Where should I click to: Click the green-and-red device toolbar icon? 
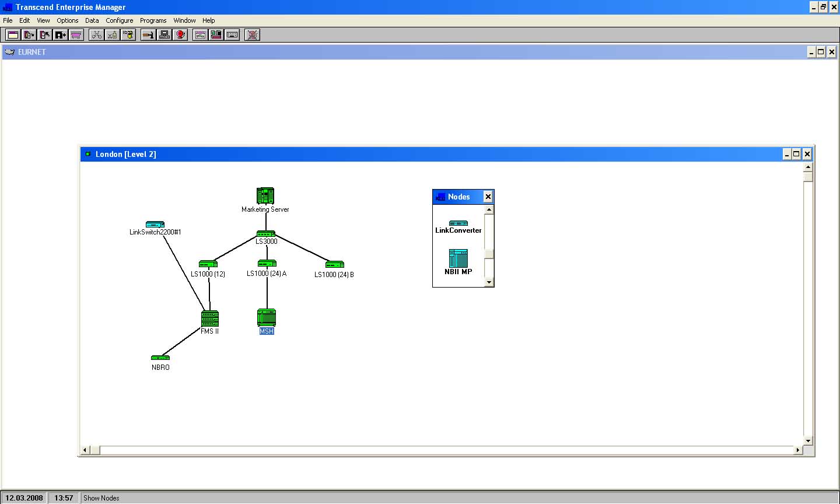[x=216, y=35]
